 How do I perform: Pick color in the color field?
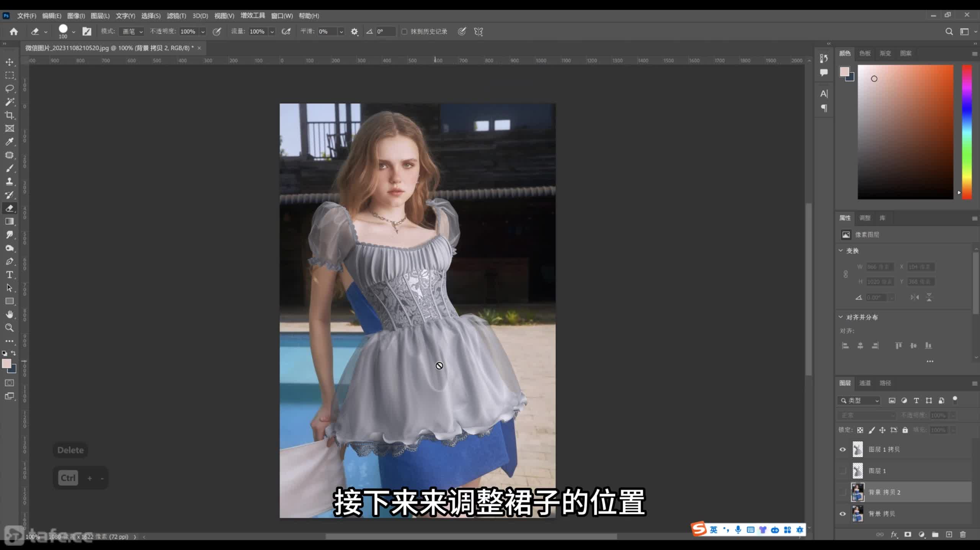pyautogui.click(x=905, y=132)
